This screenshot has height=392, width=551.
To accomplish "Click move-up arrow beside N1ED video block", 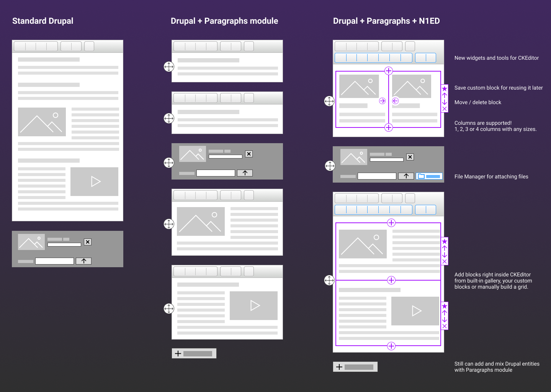I will [445, 313].
